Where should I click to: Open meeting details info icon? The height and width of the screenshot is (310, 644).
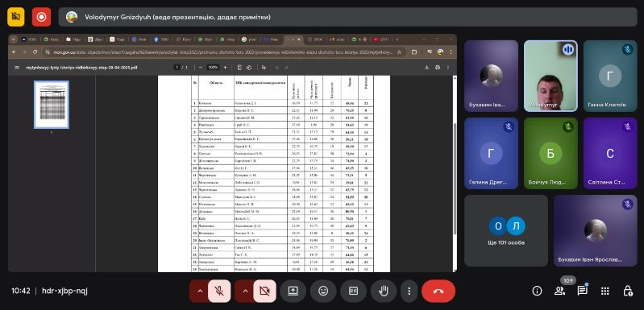pyautogui.click(x=537, y=291)
